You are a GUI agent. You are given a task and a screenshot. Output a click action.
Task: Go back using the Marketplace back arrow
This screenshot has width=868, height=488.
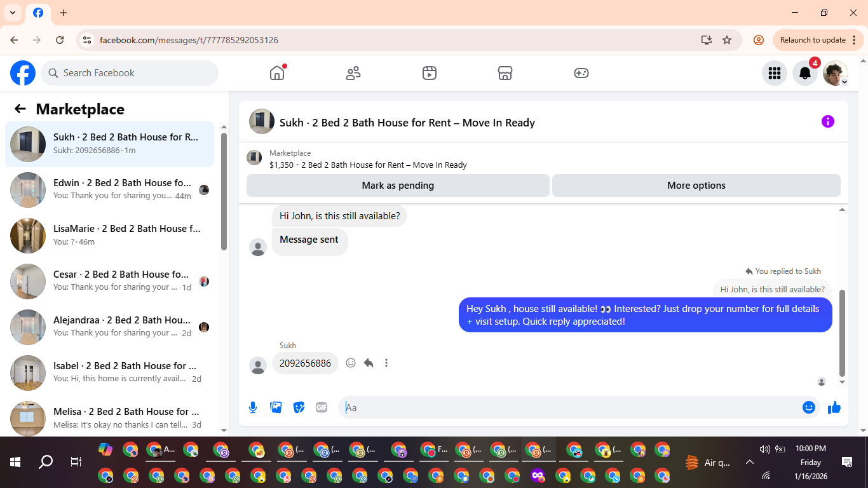click(x=20, y=109)
